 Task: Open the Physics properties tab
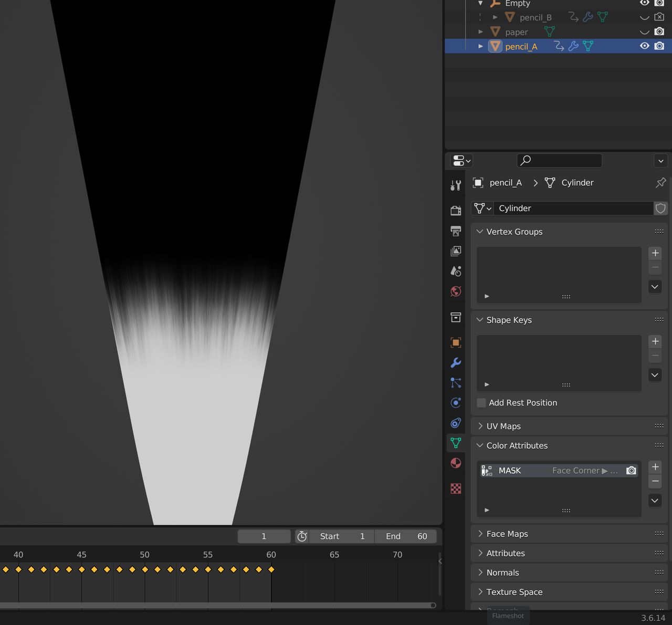coord(456,403)
